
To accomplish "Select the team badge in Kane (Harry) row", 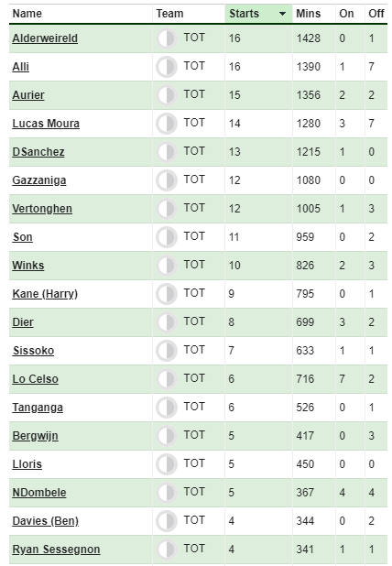I will click(x=167, y=294).
